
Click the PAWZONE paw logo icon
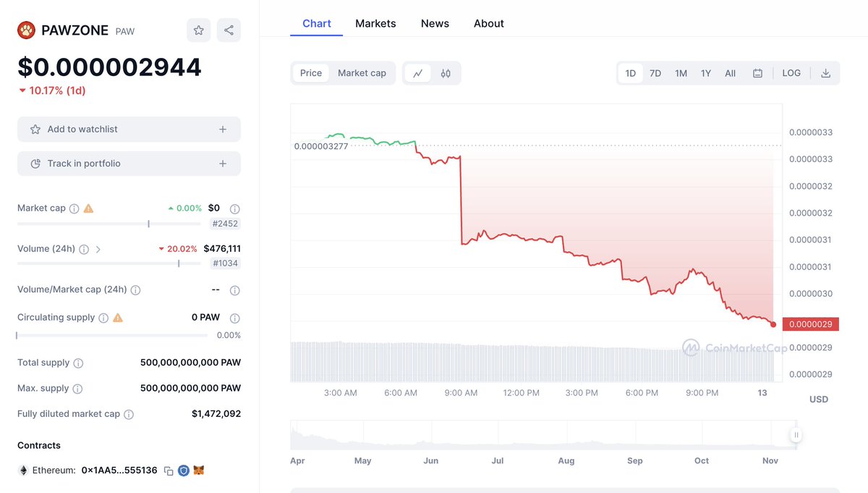pos(27,30)
